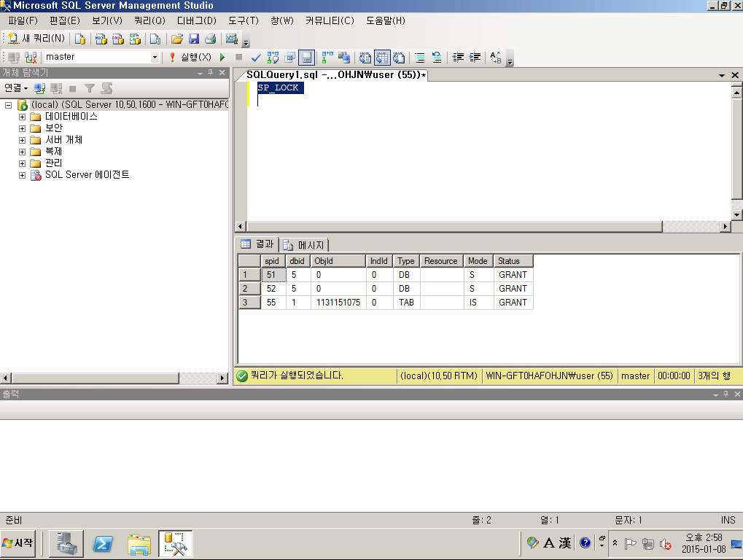Screen dimensions: 743x560
Task: Expand the 데이터베이스 folder
Action: pos(23,117)
